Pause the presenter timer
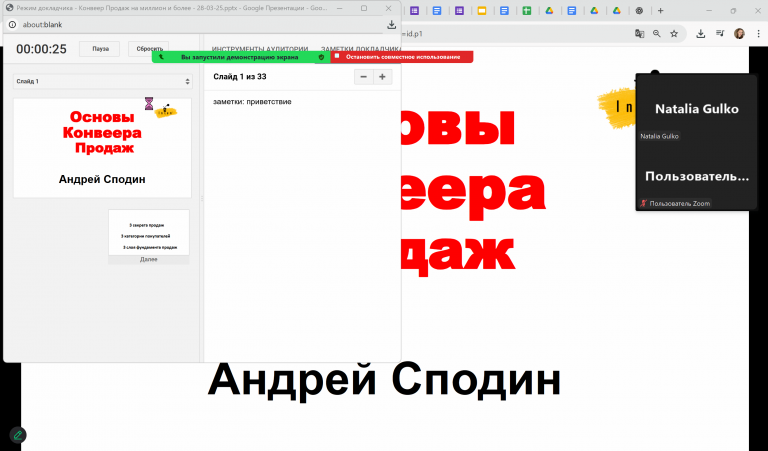The image size is (768, 451). [x=100, y=49]
